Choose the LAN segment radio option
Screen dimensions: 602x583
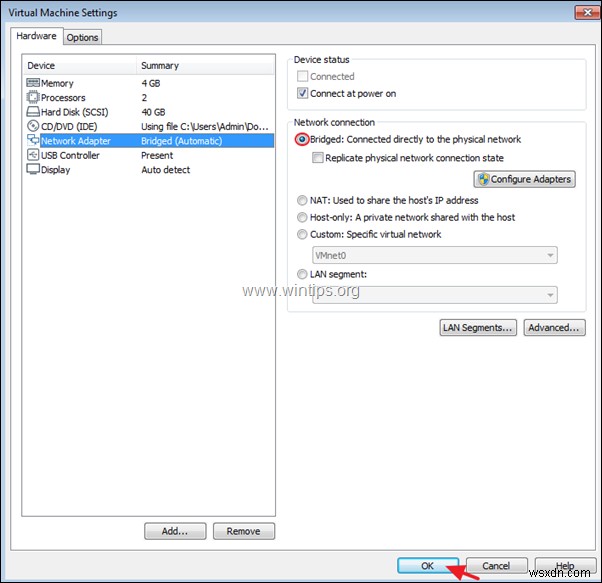302,274
